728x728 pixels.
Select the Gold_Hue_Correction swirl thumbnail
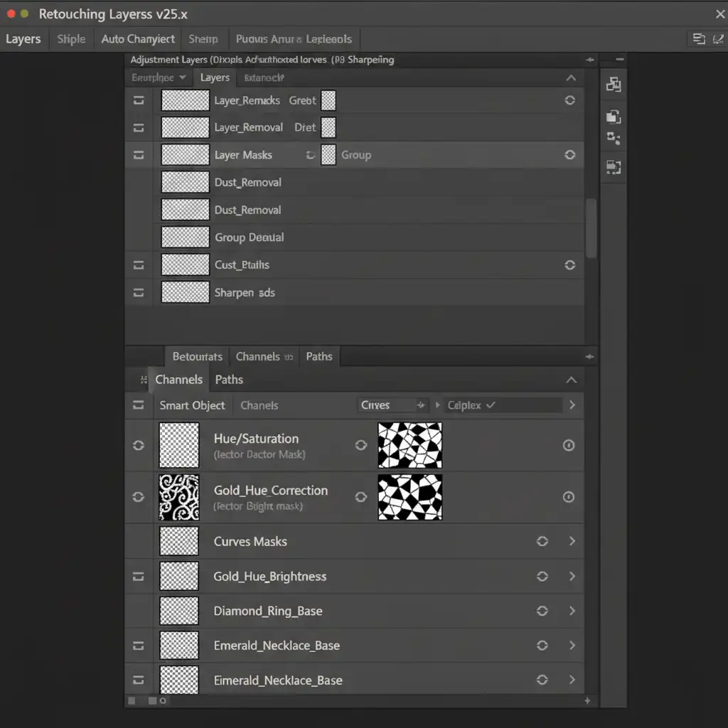click(178, 497)
